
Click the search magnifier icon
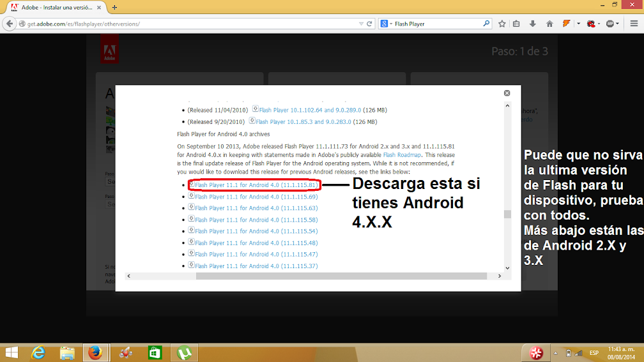tap(486, 24)
